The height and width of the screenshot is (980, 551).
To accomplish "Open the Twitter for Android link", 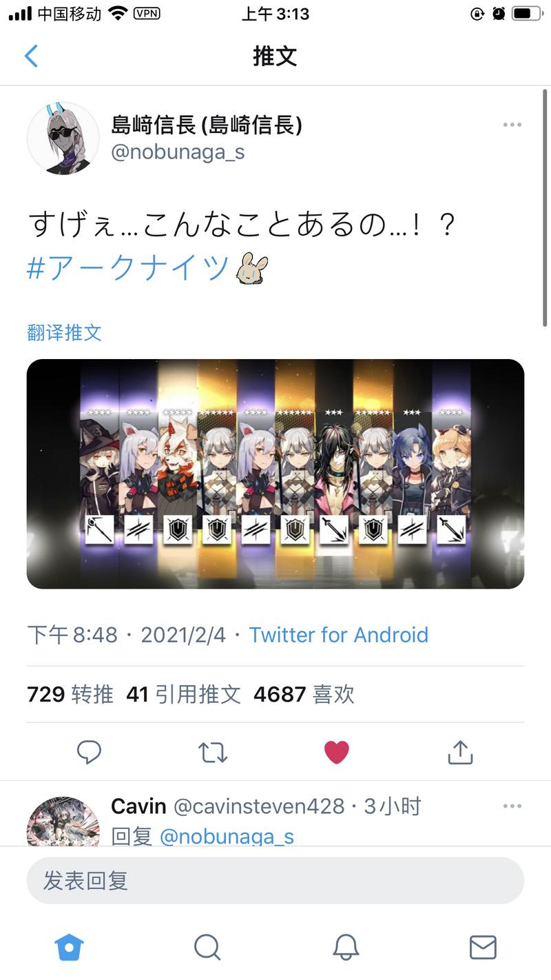I will (x=338, y=635).
